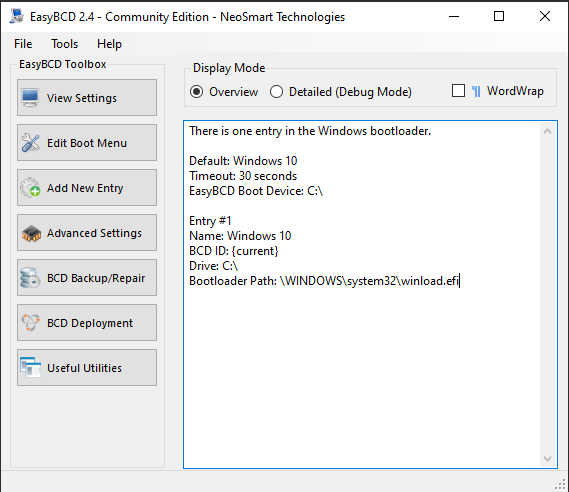The height and width of the screenshot is (492, 569).
Task: Click the BCD Backup/Repair database icon
Action: (x=30, y=278)
